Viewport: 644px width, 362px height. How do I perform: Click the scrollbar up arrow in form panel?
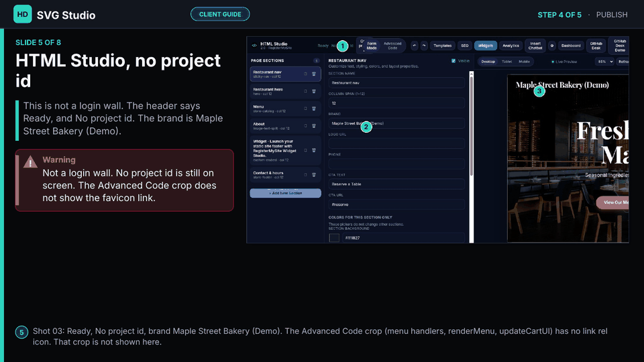(471, 74)
